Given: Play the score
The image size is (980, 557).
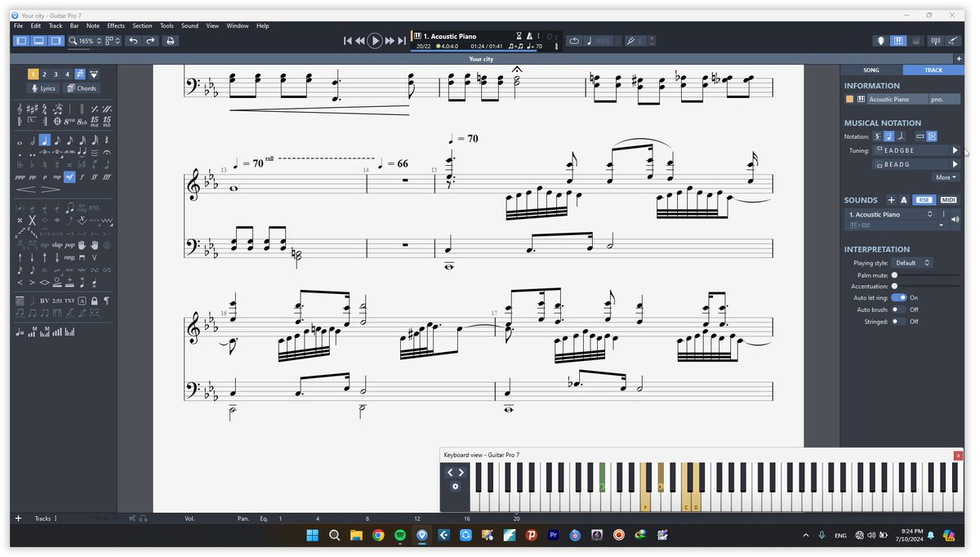Looking at the screenshot, I should 374,41.
